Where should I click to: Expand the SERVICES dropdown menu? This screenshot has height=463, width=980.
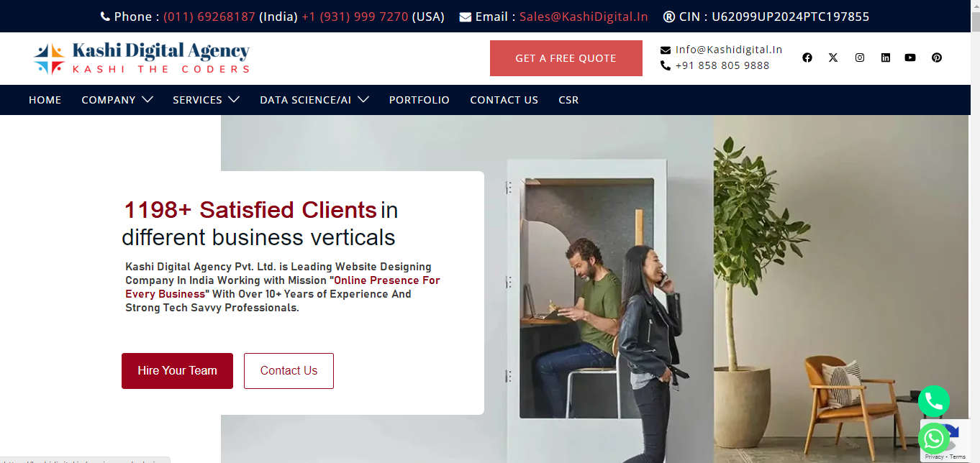coord(206,100)
